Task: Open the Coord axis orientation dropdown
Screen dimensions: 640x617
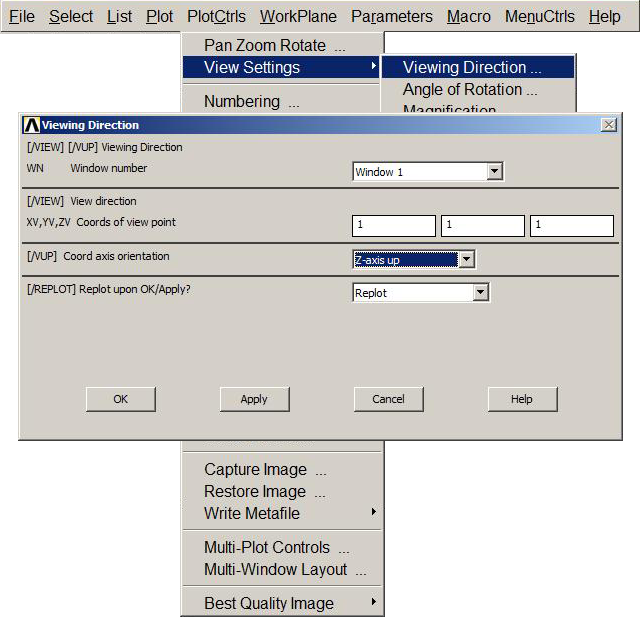Action: tap(465, 260)
